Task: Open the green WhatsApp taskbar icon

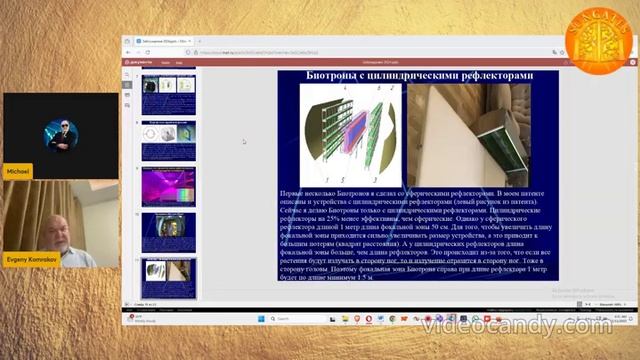Action: click(x=476, y=319)
